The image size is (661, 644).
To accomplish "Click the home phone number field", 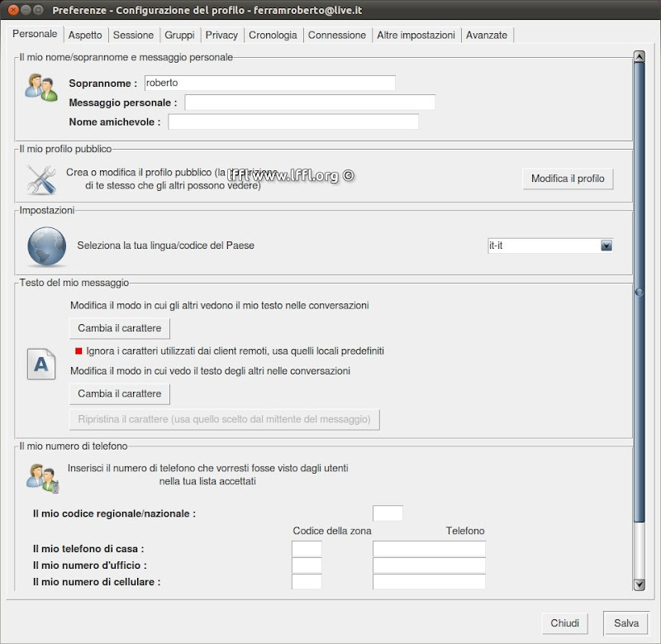I will point(429,549).
